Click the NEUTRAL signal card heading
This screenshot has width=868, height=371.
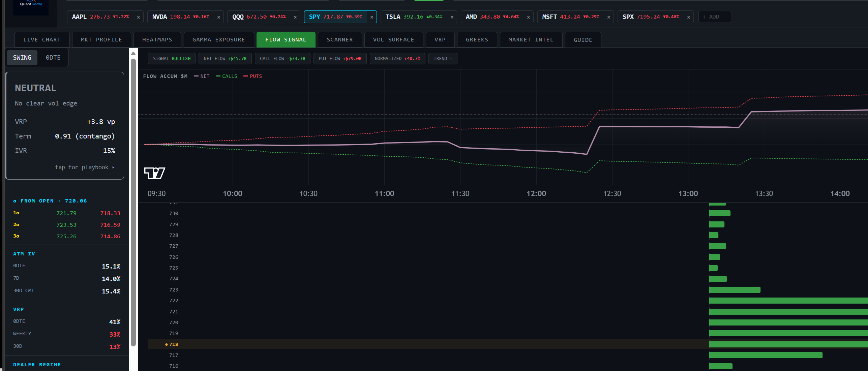pos(36,88)
